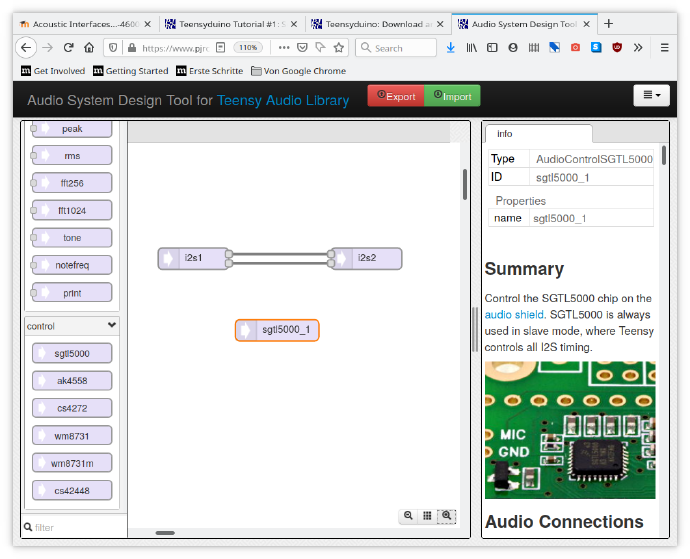Screen dimensions: 690x559
Task: Click Firefox home icon in toolbar
Action: point(89,47)
